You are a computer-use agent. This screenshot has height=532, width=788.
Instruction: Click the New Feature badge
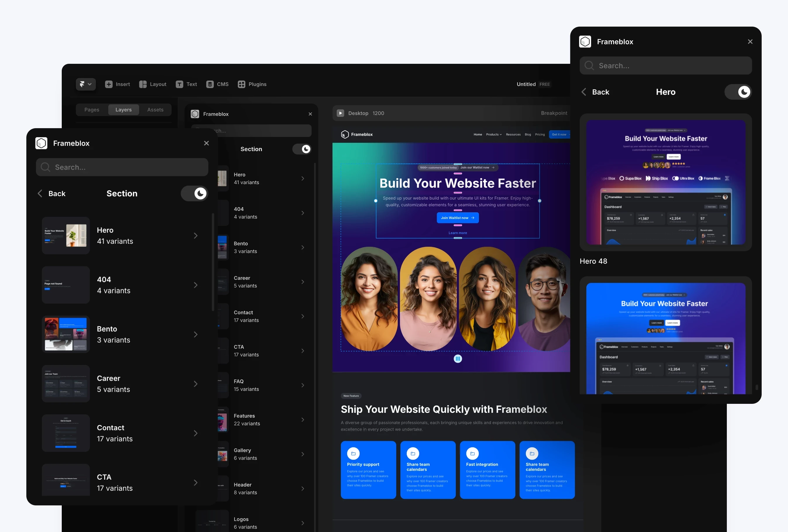point(351,396)
